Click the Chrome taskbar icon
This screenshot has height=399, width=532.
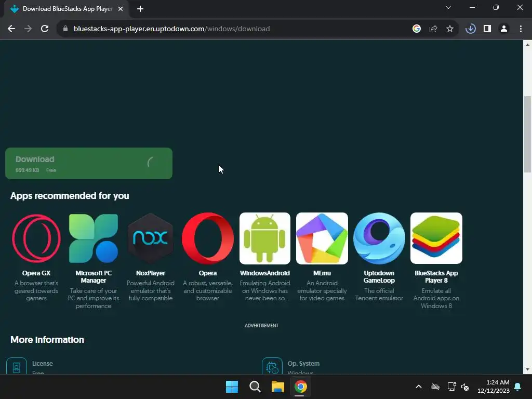[301, 387]
